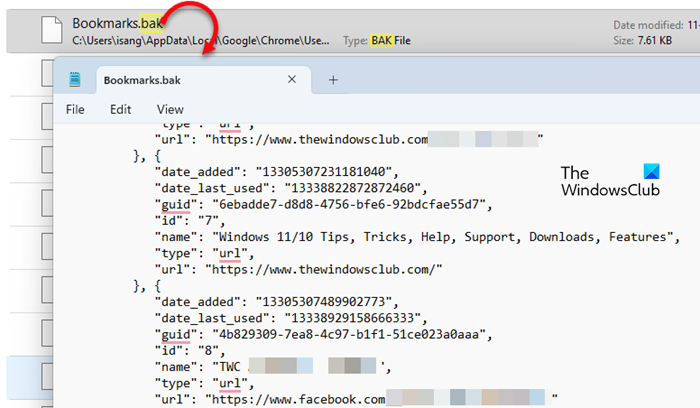Click the guid 6ebadde7-d8d8-4756-bfe6-92bdcfae55d7
Image resolution: width=700 pixels, height=408 pixels.
pos(349,204)
